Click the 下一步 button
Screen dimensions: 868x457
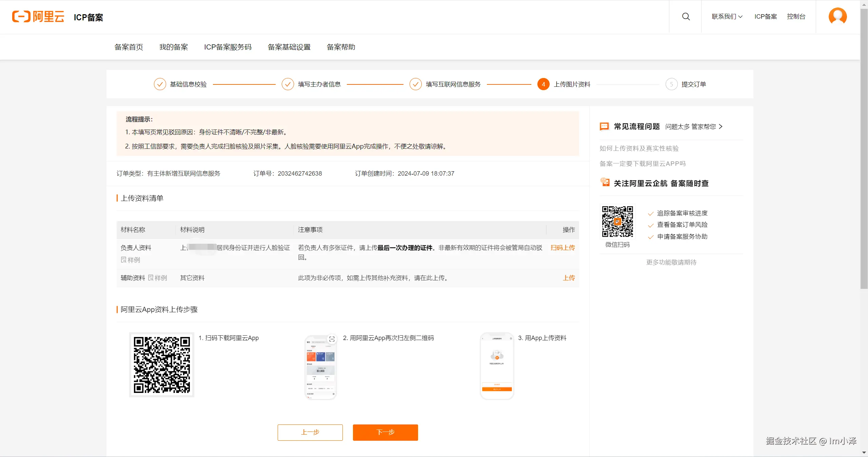385,432
